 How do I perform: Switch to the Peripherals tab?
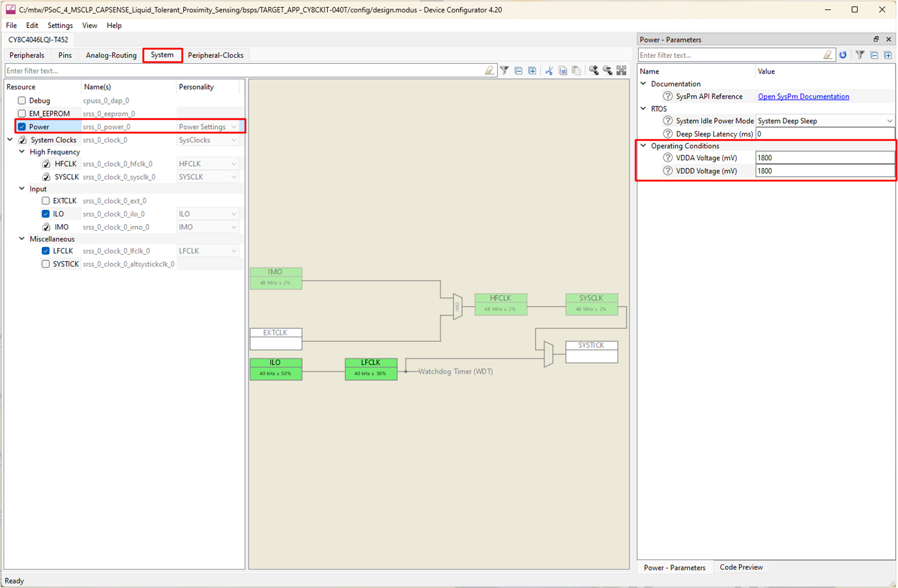click(27, 55)
